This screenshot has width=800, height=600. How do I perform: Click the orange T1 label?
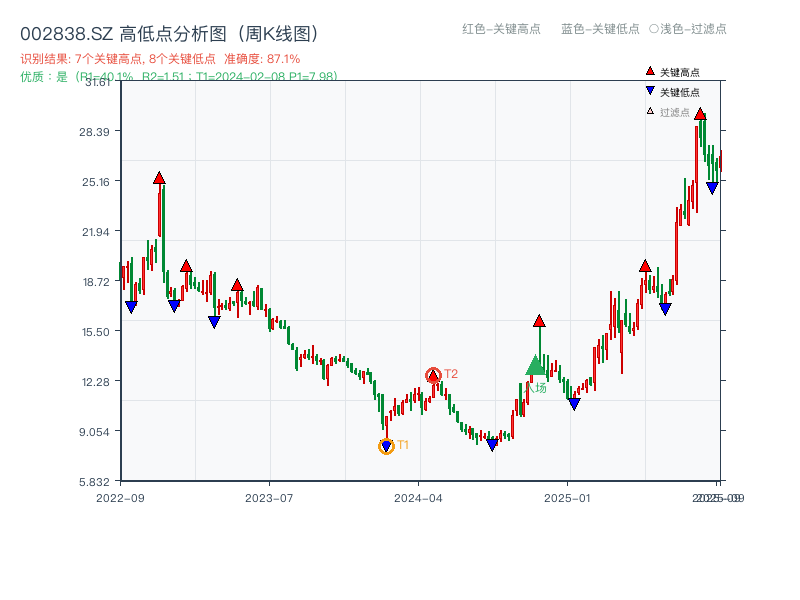(403, 445)
